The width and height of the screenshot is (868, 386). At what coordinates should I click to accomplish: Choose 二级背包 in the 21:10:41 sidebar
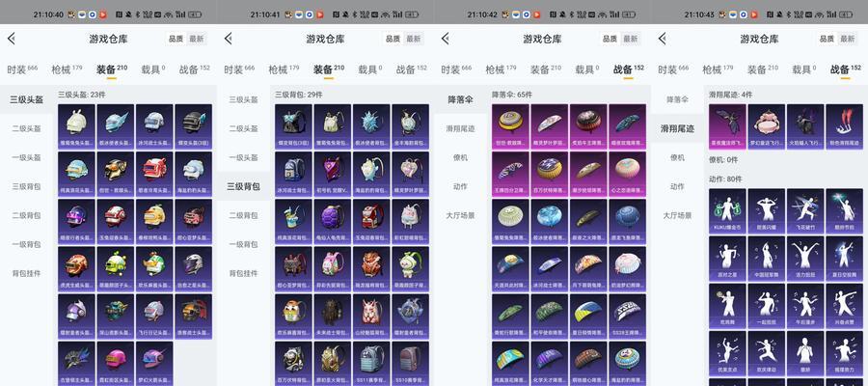[244, 215]
